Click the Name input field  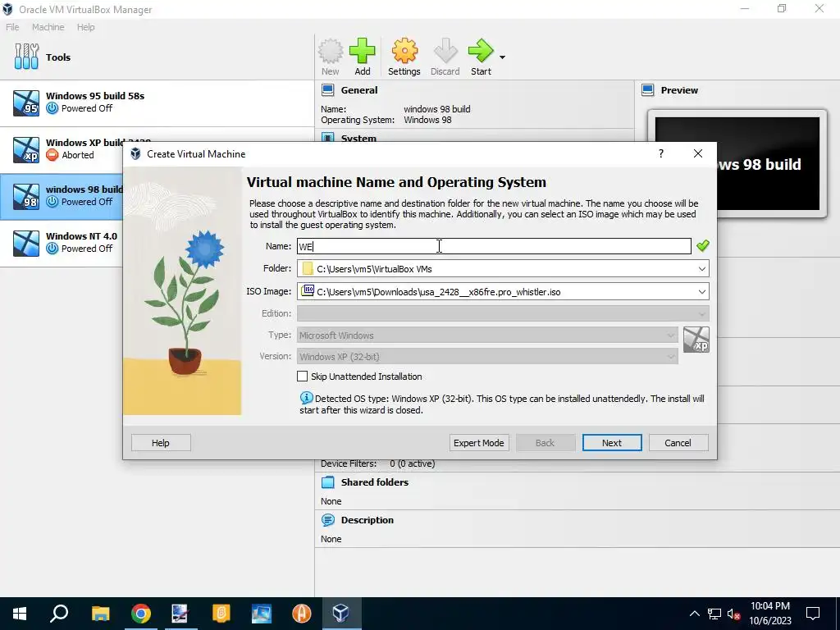point(494,246)
